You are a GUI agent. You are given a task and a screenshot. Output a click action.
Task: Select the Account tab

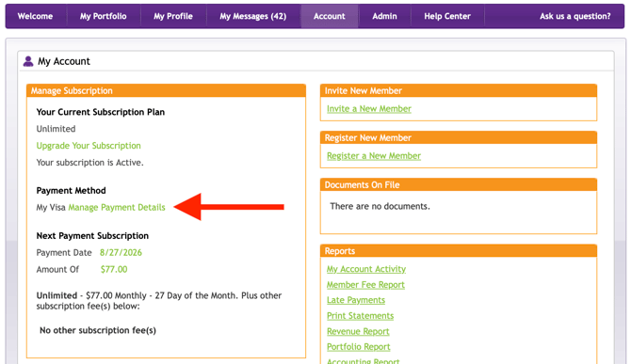[x=330, y=16]
